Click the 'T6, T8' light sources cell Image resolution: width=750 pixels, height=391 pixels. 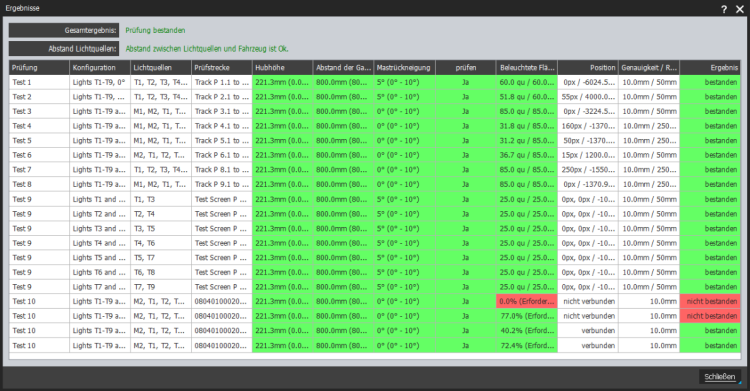coord(161,272)
